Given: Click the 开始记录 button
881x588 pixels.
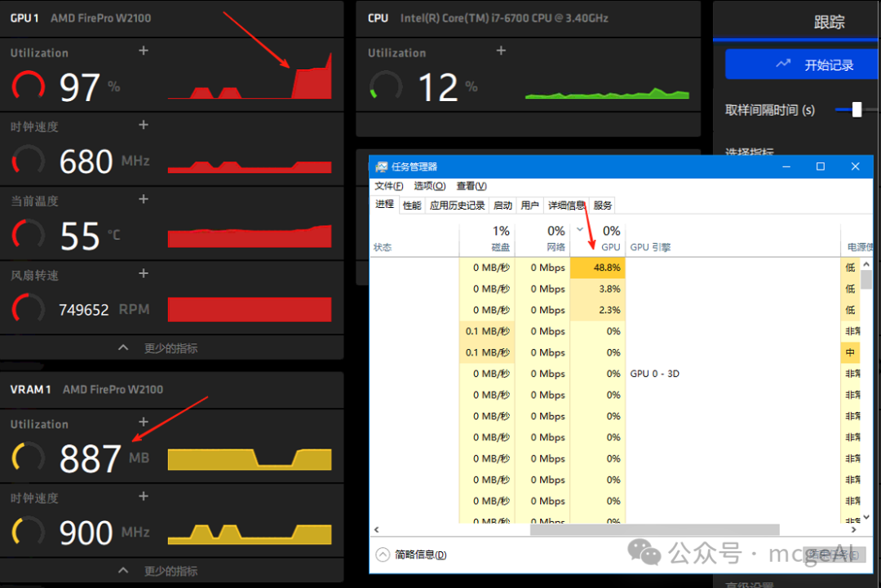Looking at the screenshot, I should pyautogui.click(x=803, y=64).
